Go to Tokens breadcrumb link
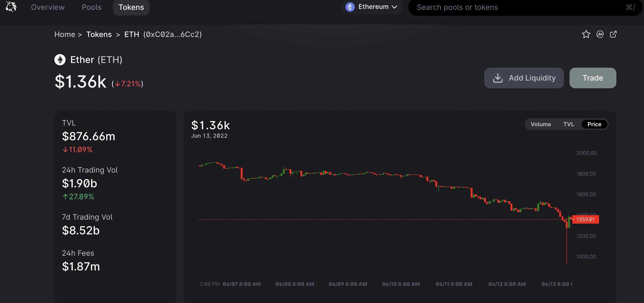644x303 pixels. [x=99, y=34]
